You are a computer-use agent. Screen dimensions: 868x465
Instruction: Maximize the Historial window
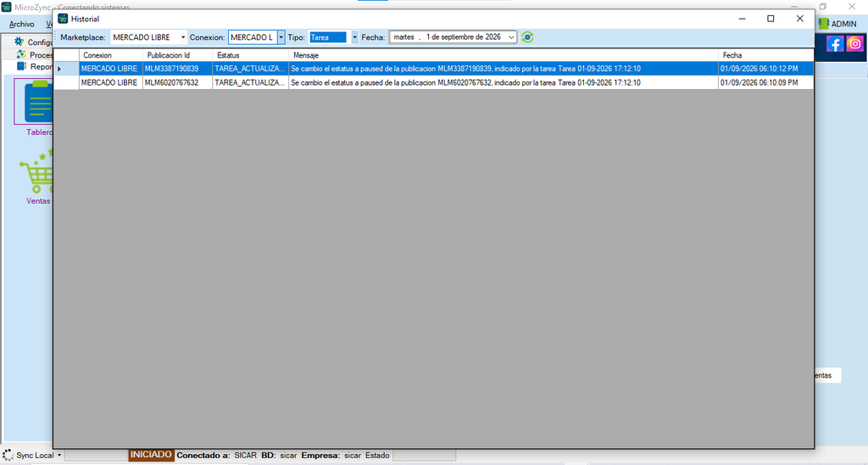pos(771,19)
